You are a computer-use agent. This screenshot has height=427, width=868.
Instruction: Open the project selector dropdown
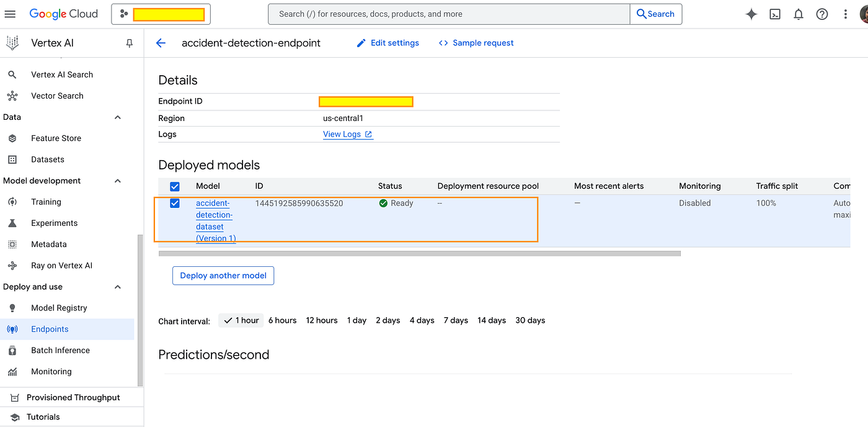pyautogui.click(x=161, y=14)
